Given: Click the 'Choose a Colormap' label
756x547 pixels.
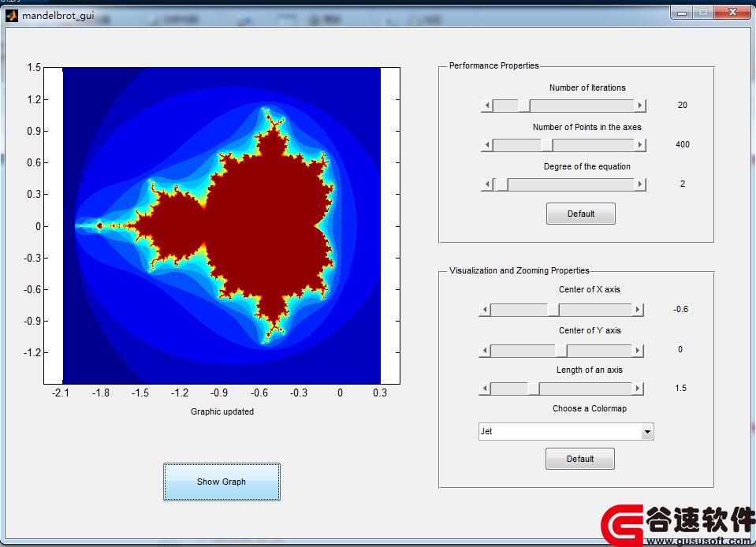Looking at the screenshot, I should [x=589, y=409].
